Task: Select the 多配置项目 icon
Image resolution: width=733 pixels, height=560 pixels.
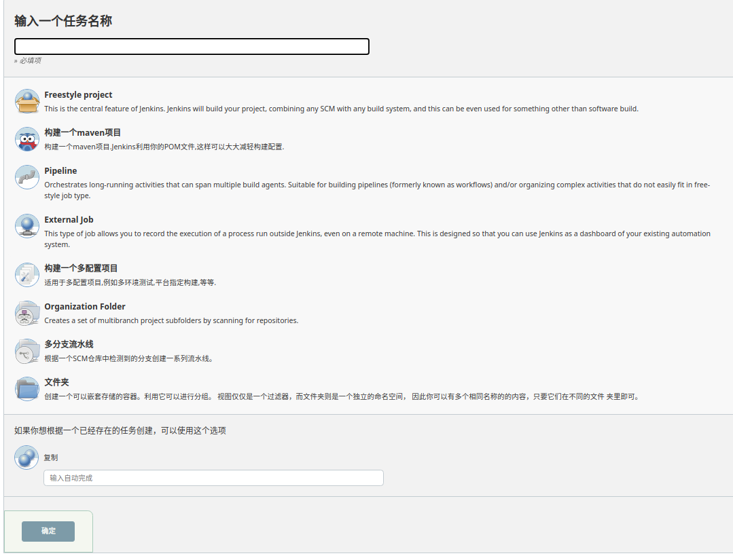Action: [27, 276]
